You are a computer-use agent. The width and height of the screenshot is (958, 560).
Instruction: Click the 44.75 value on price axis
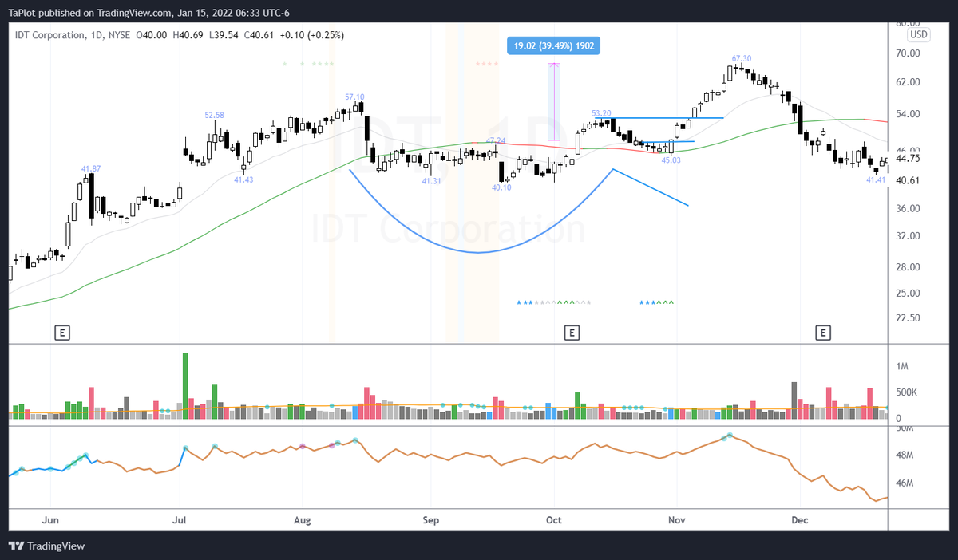coord(909,159)
